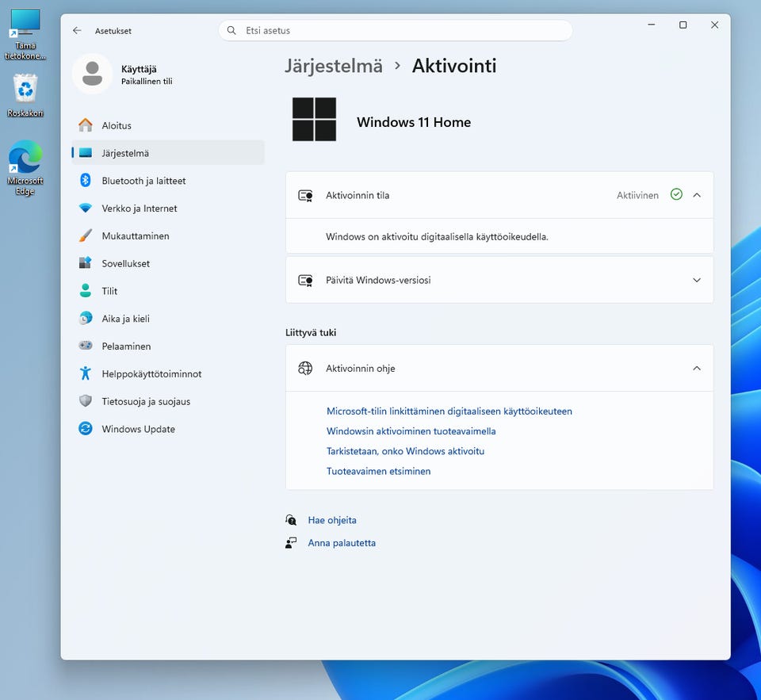Click the green Aktiivinen checkmark icon
Viewport: 761px width, 700px height.
(676, 195)
